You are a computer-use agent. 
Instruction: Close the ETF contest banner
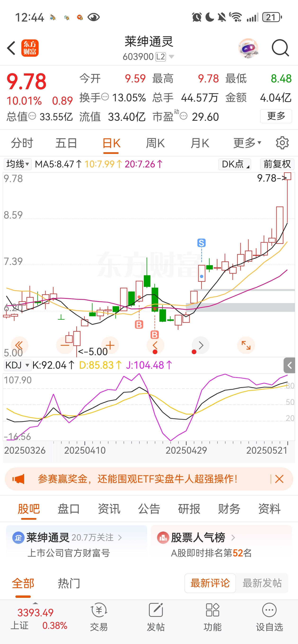click(x=279, y=479)
